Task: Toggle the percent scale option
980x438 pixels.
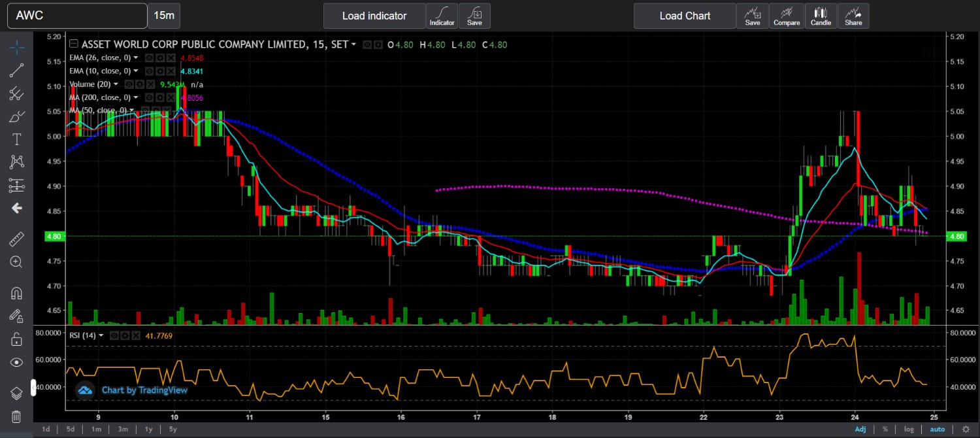Action: [885, 429]
